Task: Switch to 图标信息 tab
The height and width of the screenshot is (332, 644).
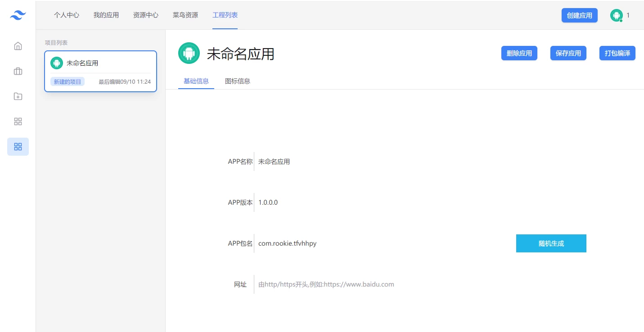Action: [x=238, y=81]
